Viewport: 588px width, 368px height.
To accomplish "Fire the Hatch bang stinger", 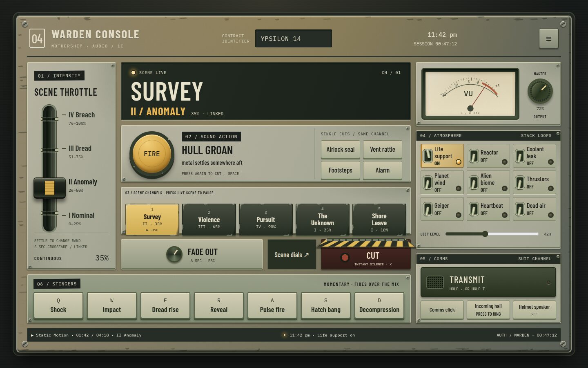I will [x=326, y=305].
